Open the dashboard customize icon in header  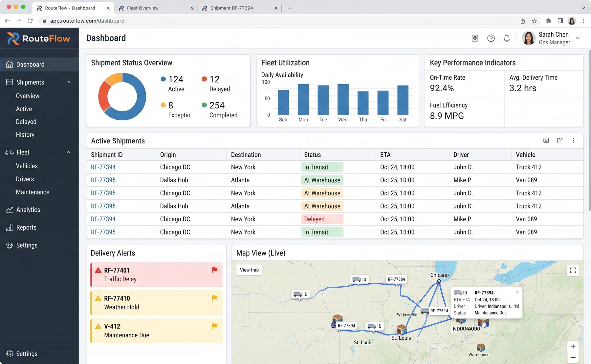click(x=475, y=38)
